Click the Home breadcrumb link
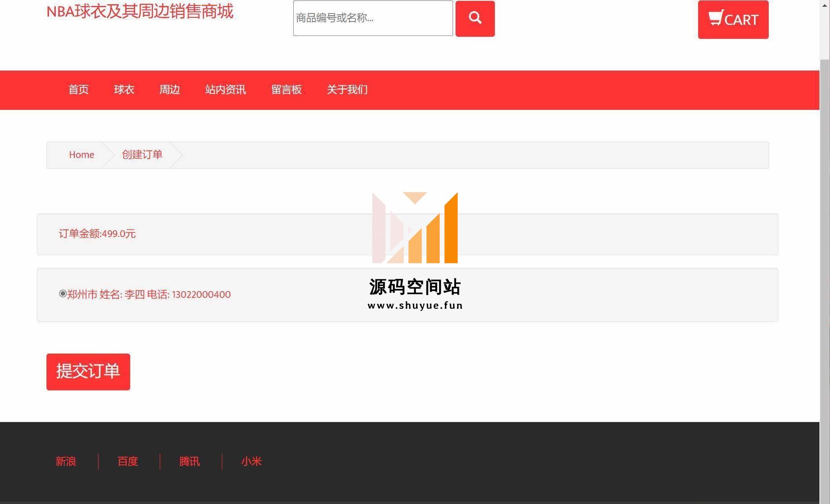 (82, 155)
